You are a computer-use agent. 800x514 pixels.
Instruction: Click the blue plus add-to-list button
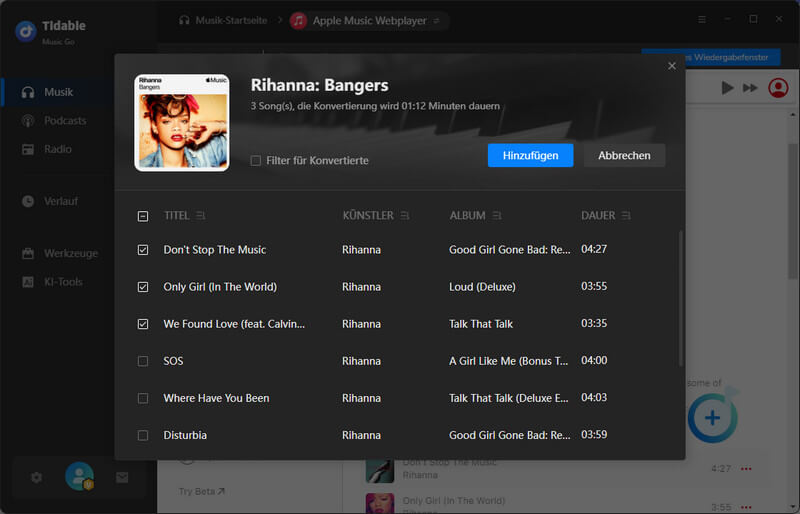tap(712, 418)
